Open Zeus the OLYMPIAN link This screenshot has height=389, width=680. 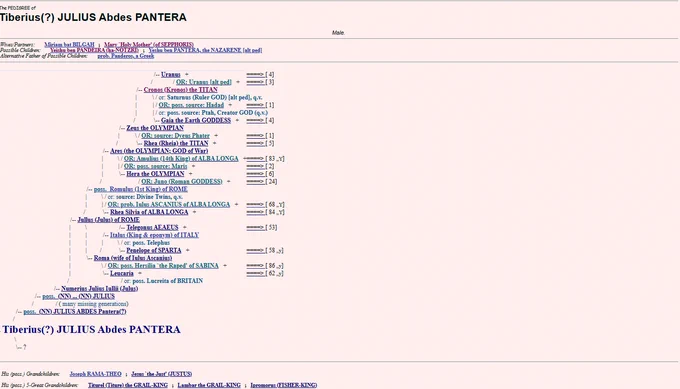[x=155, y=128]
